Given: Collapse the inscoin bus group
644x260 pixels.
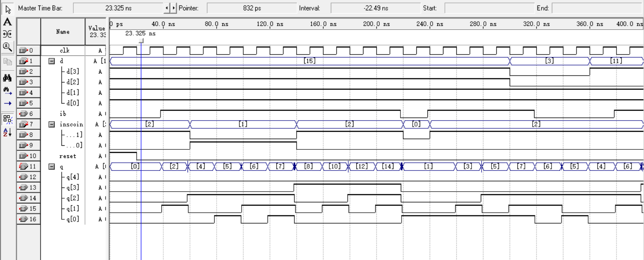Looking at the screenshot, I should click(52, 124).
